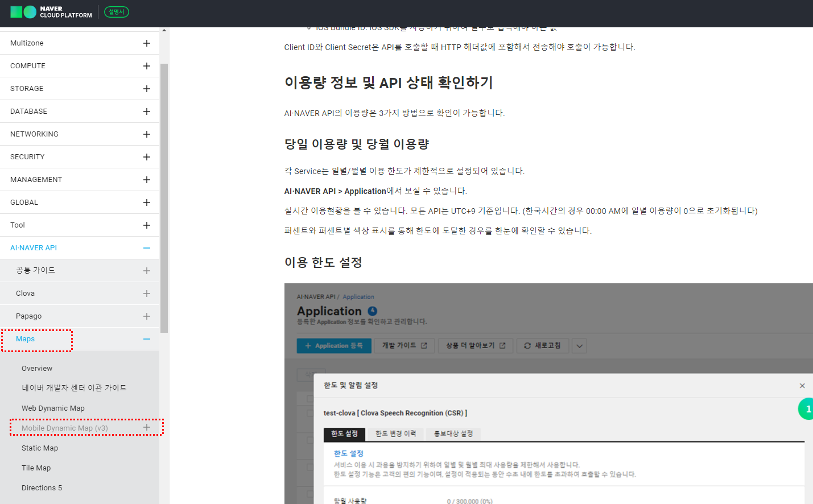813x504 pixels.
Task: Select the Multizone menu label
Action: click(x=27, y=43)
